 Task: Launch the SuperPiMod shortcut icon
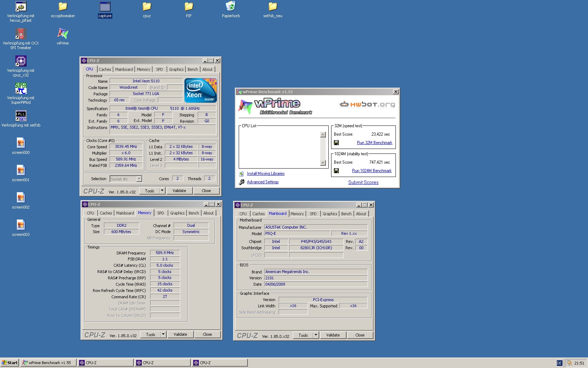point(21,88)
